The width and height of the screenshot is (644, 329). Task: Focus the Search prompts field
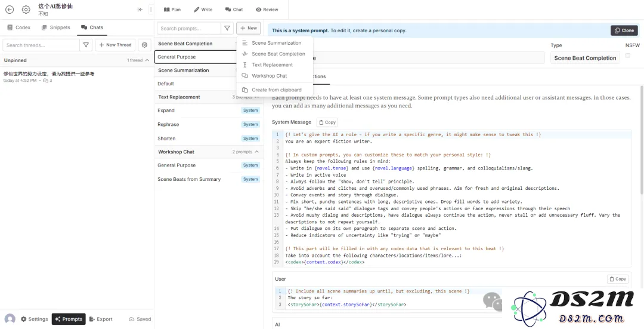coord(189,29)
